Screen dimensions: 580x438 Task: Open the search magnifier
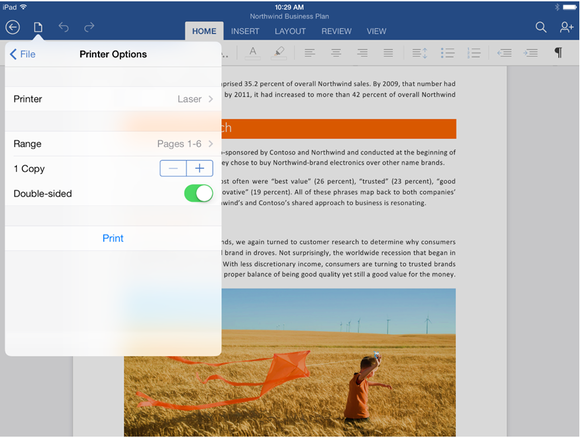pos(541,27)
